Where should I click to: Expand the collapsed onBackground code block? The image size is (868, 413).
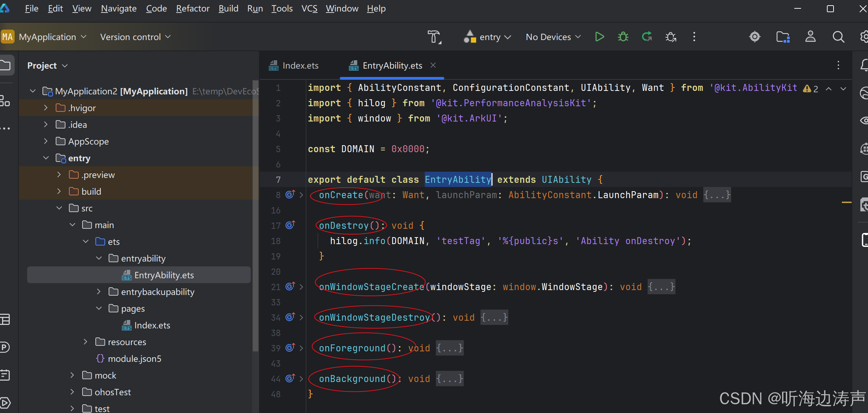(x=449, y=379)
